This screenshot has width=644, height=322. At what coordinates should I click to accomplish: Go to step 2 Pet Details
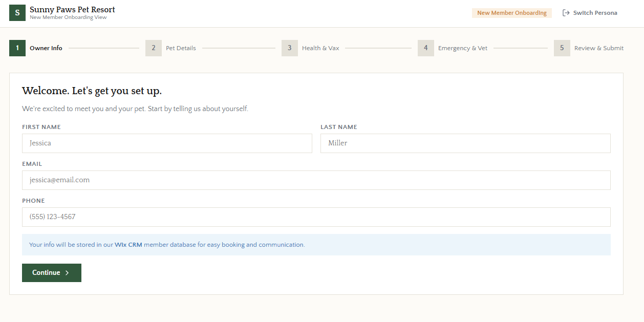coord(171,48)
